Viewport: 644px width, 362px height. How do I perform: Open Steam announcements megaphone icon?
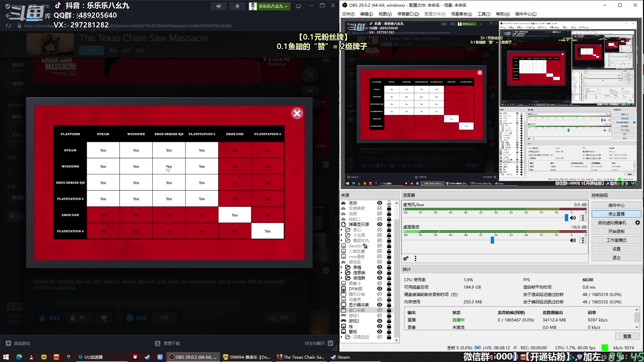pyautogui.click(x=219, y=6)
